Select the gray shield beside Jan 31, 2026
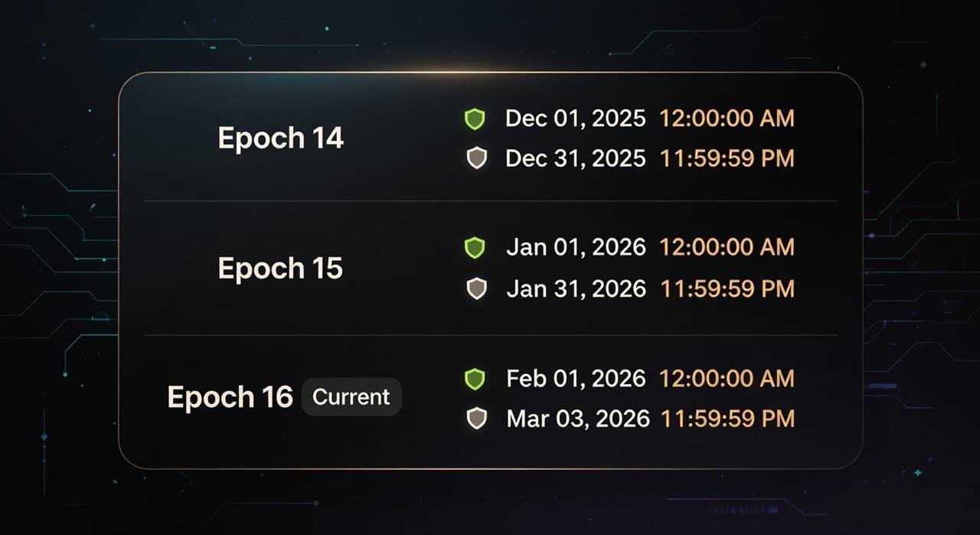 [476, 289]
